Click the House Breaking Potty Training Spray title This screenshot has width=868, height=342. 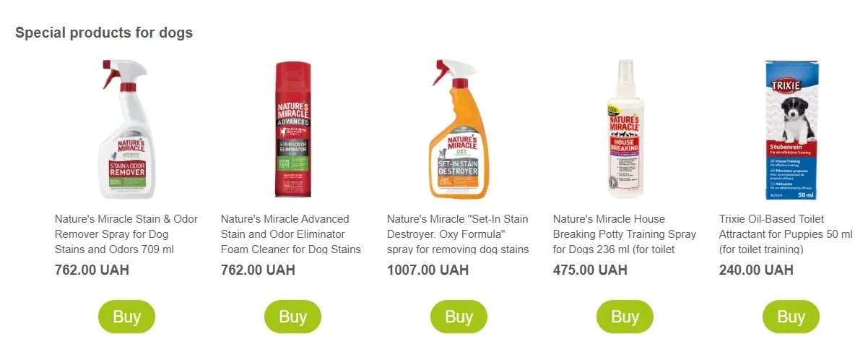(x=625, y=234)
